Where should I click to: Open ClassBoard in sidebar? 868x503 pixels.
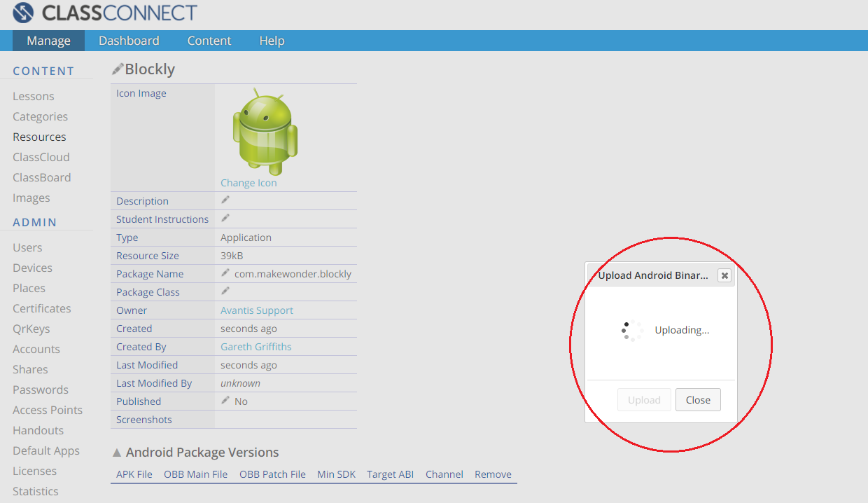42,178
